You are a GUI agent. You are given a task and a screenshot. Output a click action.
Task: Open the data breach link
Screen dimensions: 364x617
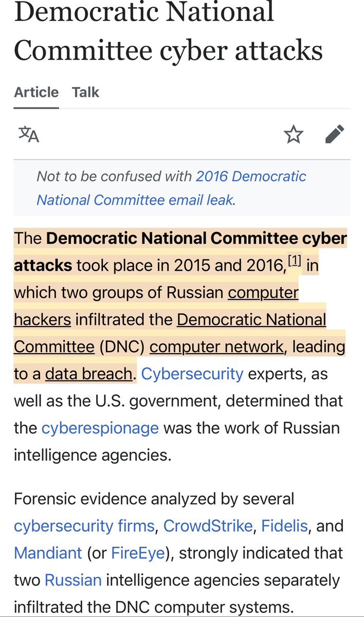88,374
